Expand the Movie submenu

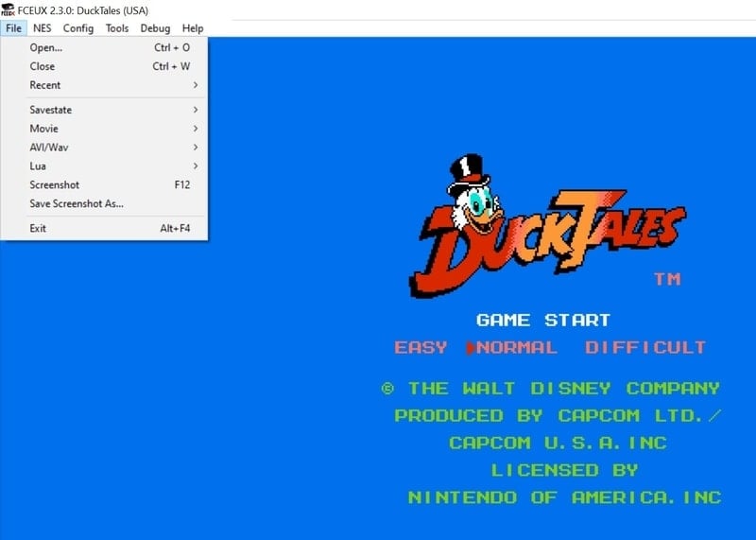click(x=104, y=129)
